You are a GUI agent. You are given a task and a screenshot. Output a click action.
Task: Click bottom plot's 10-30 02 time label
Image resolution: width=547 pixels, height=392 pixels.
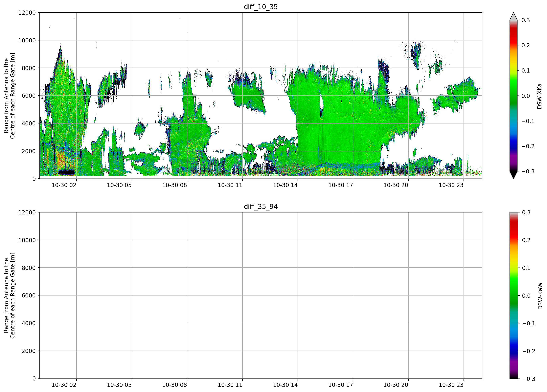[64, 385]
